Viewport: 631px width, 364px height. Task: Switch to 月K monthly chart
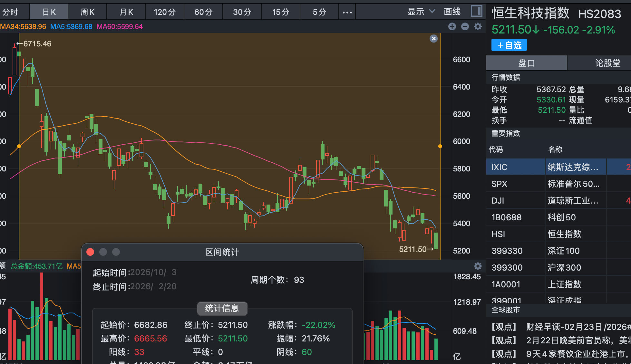coord(126,12)
